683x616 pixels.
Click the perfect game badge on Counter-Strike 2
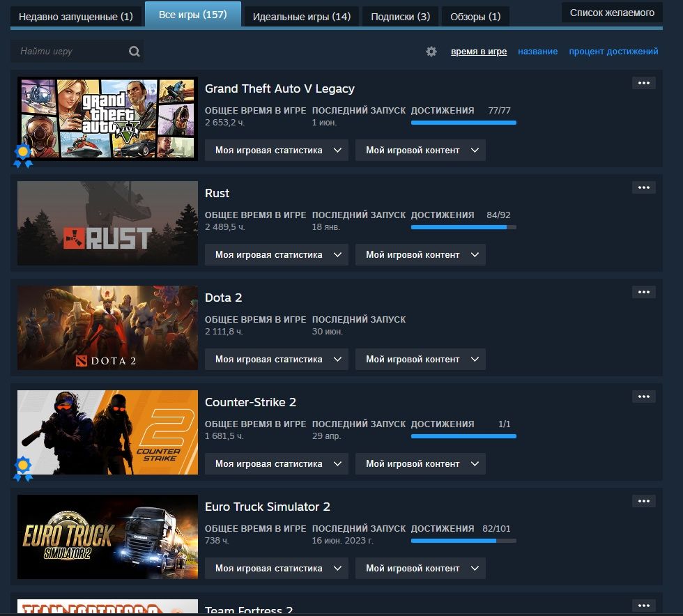click(23, 469)
